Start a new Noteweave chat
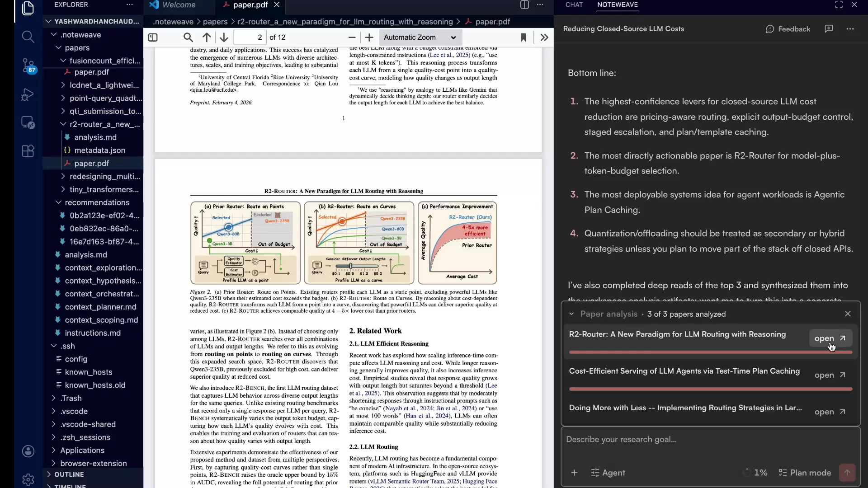This screenshot has height=488, width=868. (x=829, y=29)
